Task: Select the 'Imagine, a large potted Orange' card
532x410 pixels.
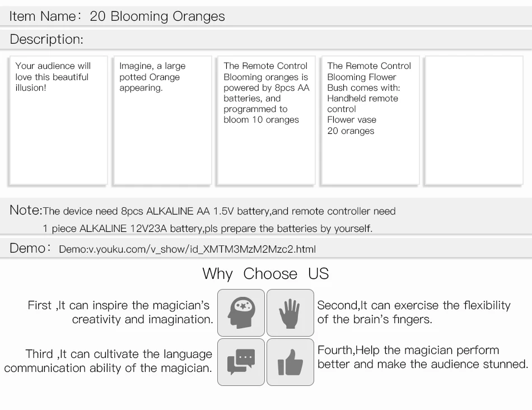Action: click(x=162, y=120)
